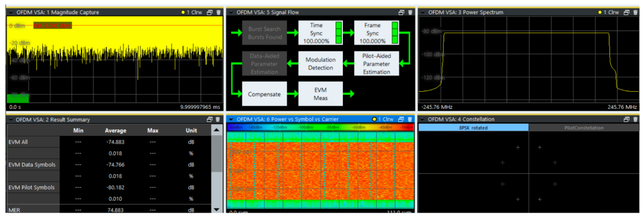
Task: Click the OFDM VSA: 3 Power Spectrum title
Action: [466, 13]
